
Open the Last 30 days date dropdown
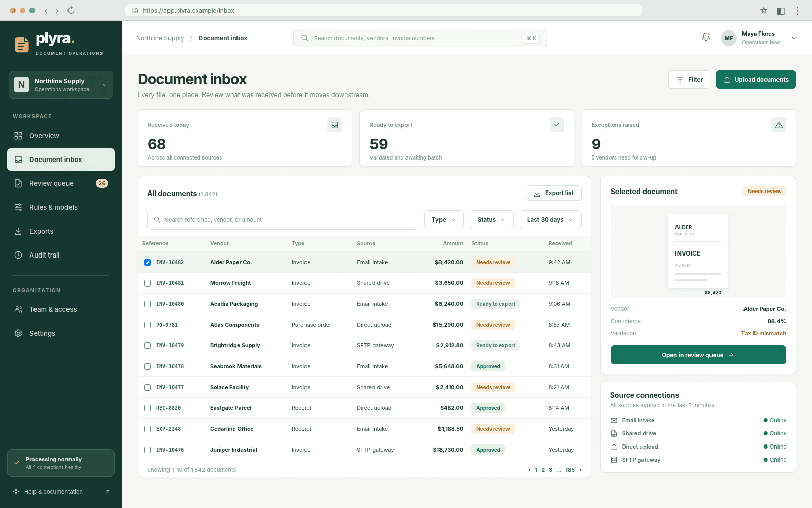551,220
